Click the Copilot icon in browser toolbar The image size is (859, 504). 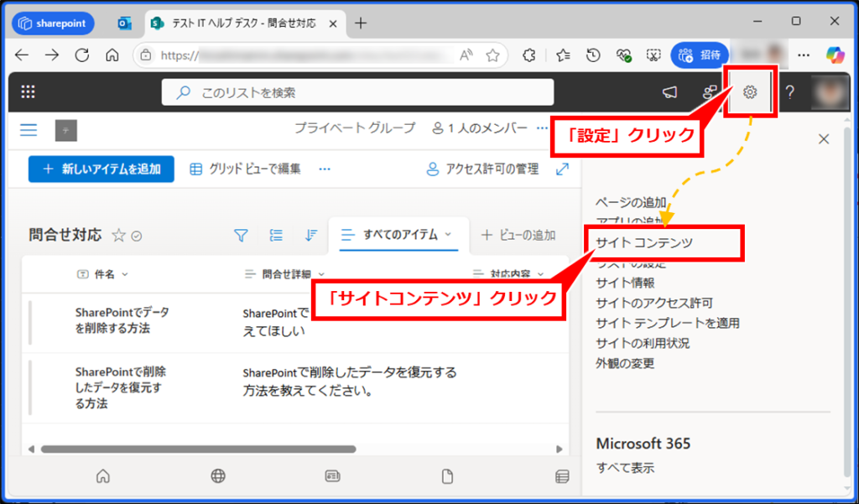(836, 55)
